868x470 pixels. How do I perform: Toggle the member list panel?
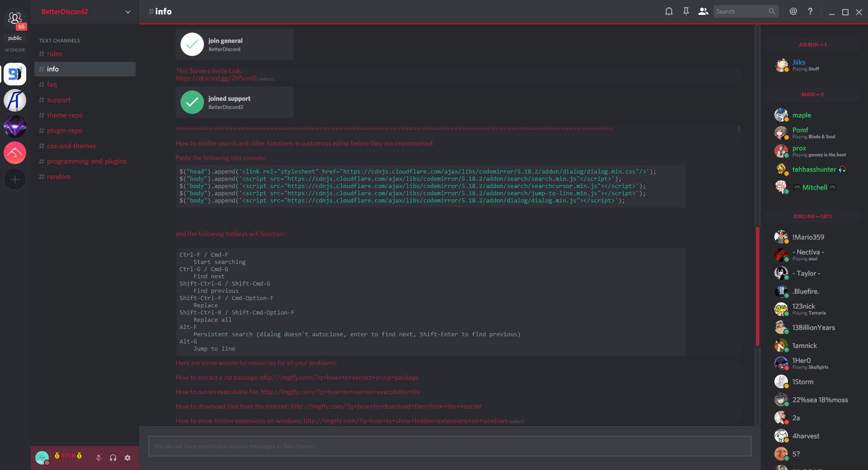[703, 12]
